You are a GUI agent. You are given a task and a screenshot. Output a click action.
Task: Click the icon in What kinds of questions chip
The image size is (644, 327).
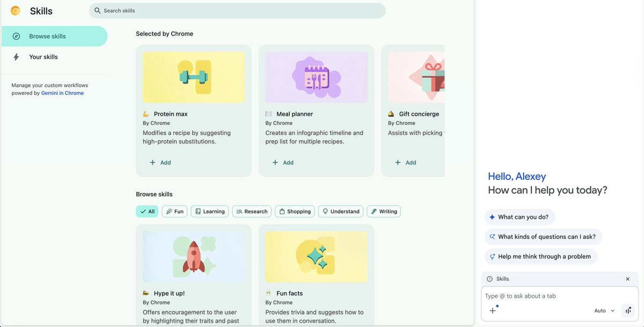pyautogui.click(x=492, y=237)
